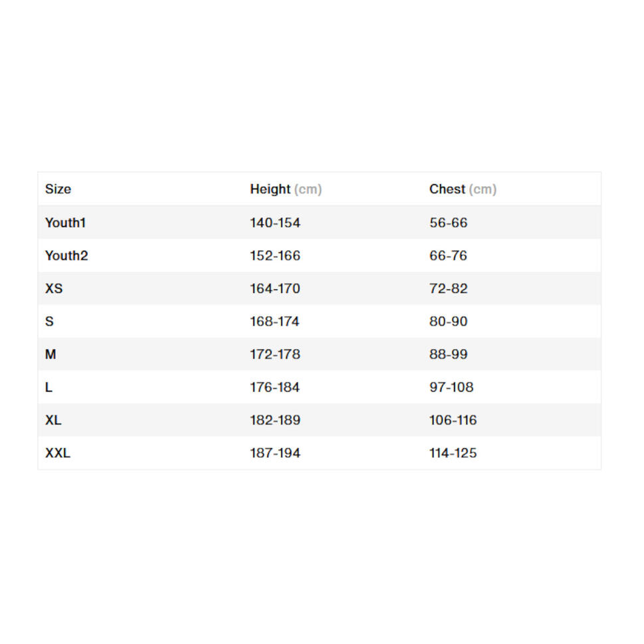
Task: Select the Youth2 size row label
Action: coord(66,256)
